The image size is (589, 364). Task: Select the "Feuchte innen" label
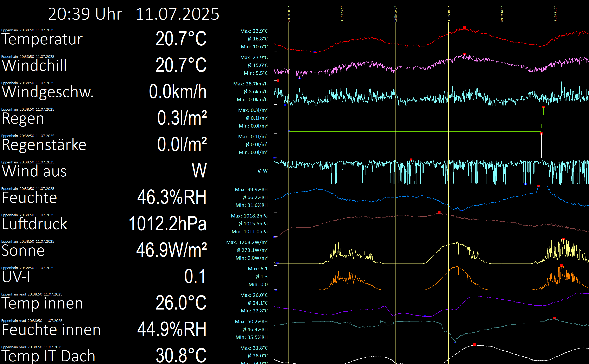pyautogui.click(x=51, y=330)
